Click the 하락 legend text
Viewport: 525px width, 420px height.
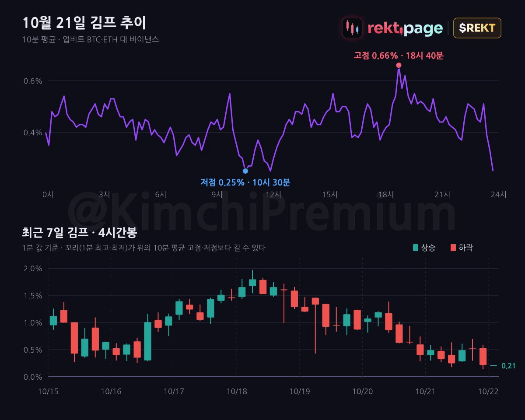point(466,248)
